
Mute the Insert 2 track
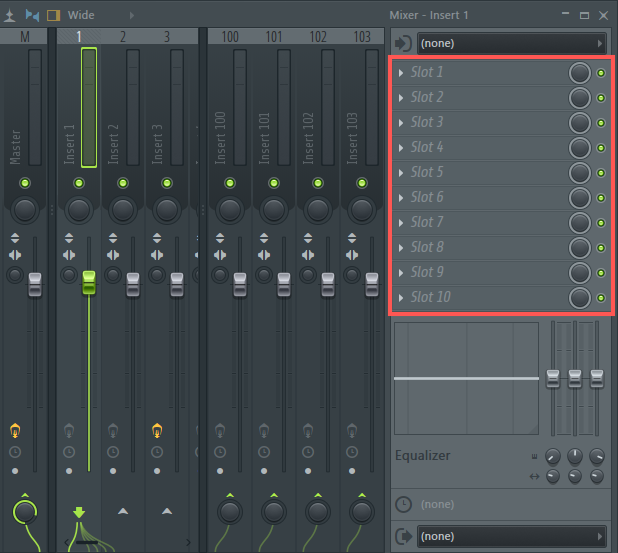(x=123, y=183)
